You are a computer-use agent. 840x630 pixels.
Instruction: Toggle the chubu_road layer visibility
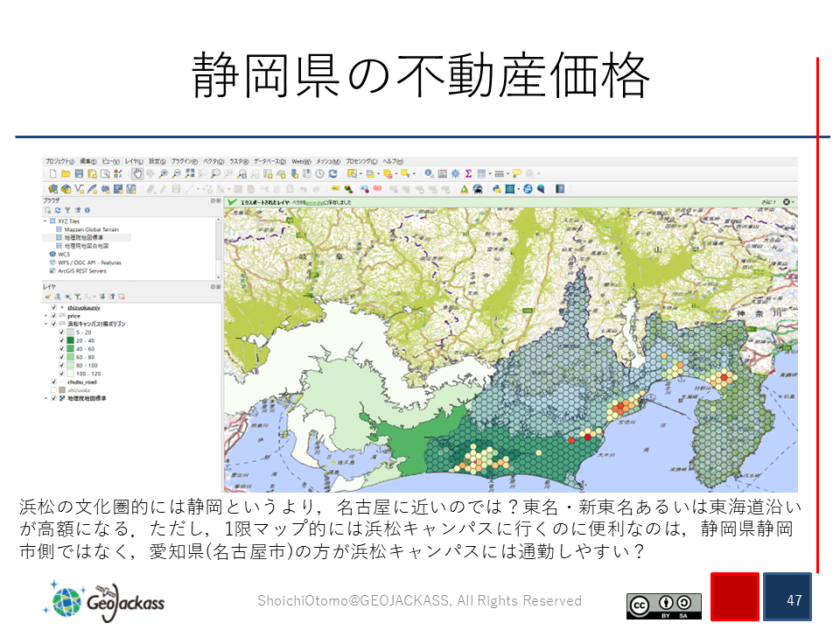tap(53, 382)
